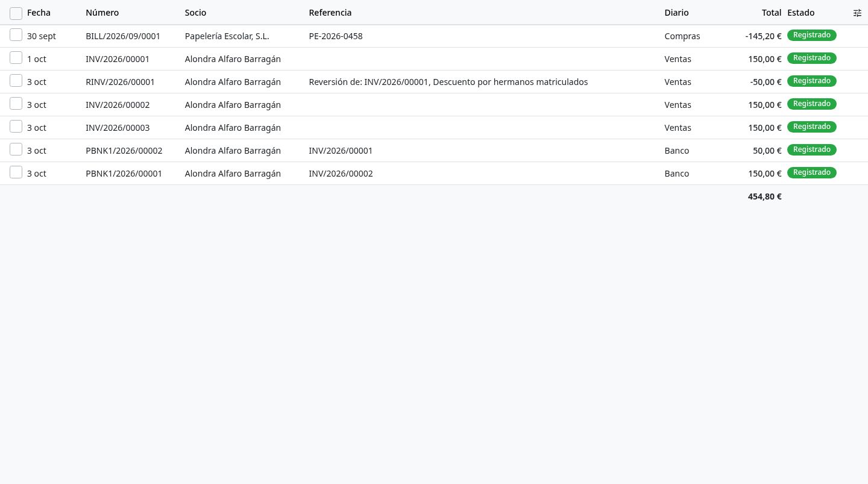Click the 454,80 € footer sum
The height and width of the screenshot is (484, 868).
point(764,196)
